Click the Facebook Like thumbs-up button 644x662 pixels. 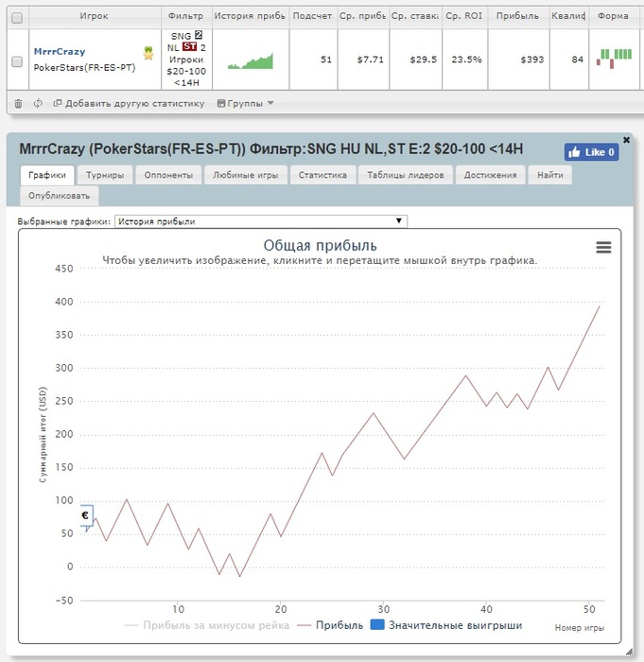[x=591, y=152]
